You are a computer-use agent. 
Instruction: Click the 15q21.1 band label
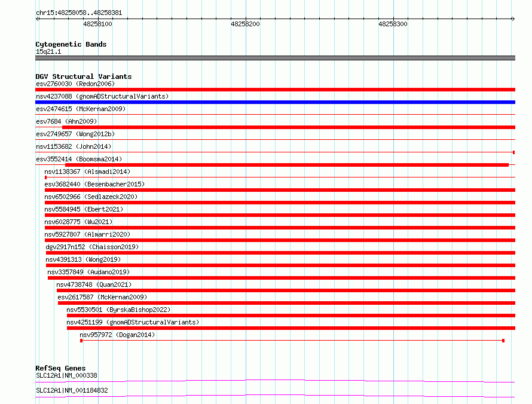[48, 51]
